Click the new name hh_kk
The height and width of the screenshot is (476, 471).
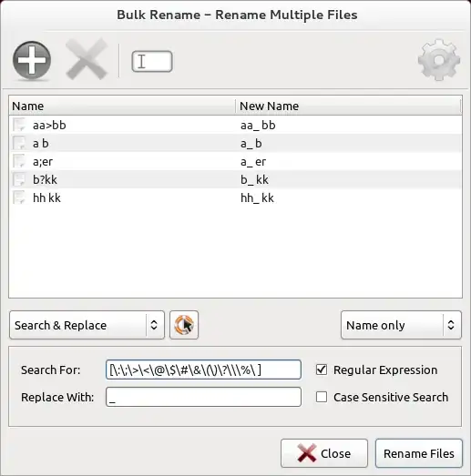[x=257, y=198]
